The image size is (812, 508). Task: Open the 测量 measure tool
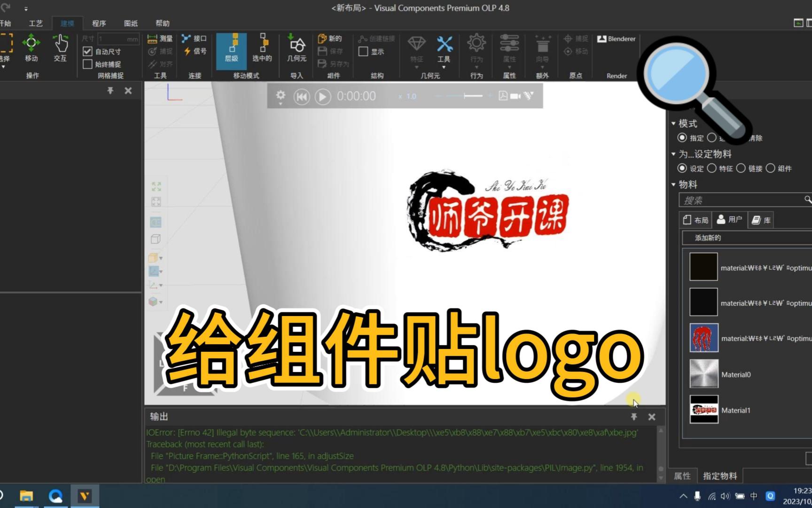(x=160, y=39)
